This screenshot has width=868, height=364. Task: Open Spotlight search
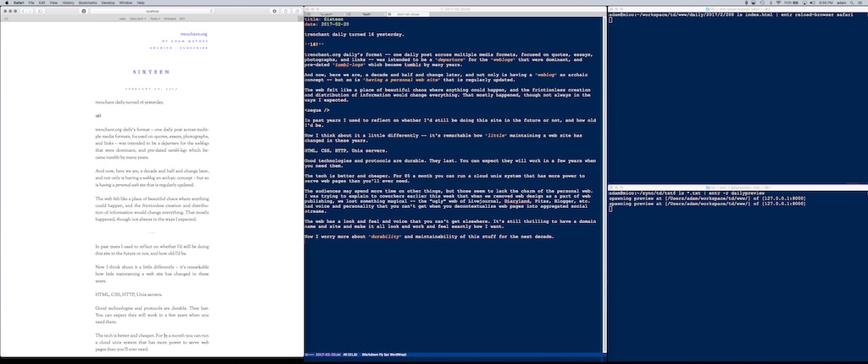pos(851,3)
